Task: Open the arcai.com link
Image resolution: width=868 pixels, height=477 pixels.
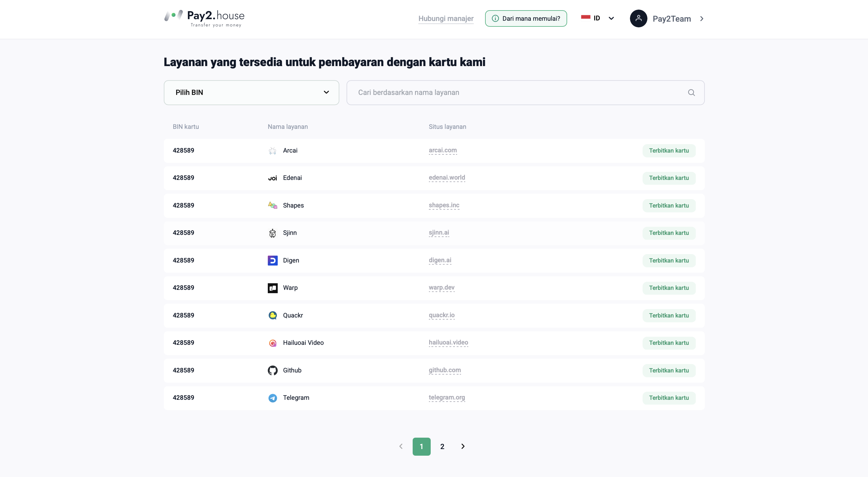Action: [443, 150]
